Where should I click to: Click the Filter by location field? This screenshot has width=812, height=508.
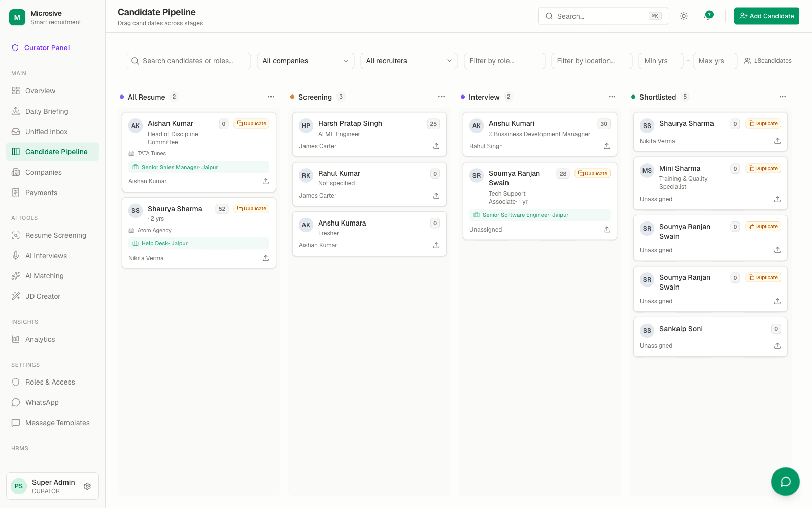tap(592, 61)
